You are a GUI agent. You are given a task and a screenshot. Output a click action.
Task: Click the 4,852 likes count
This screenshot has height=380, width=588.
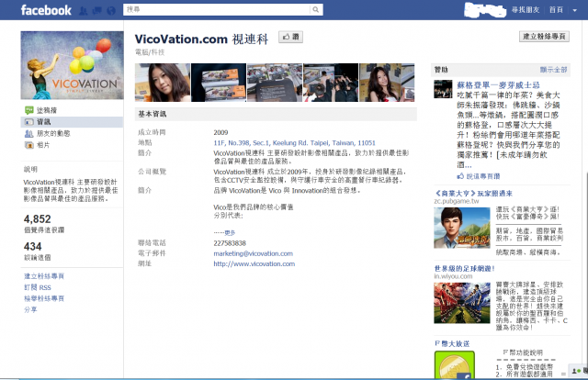click(x=37, y=219)
